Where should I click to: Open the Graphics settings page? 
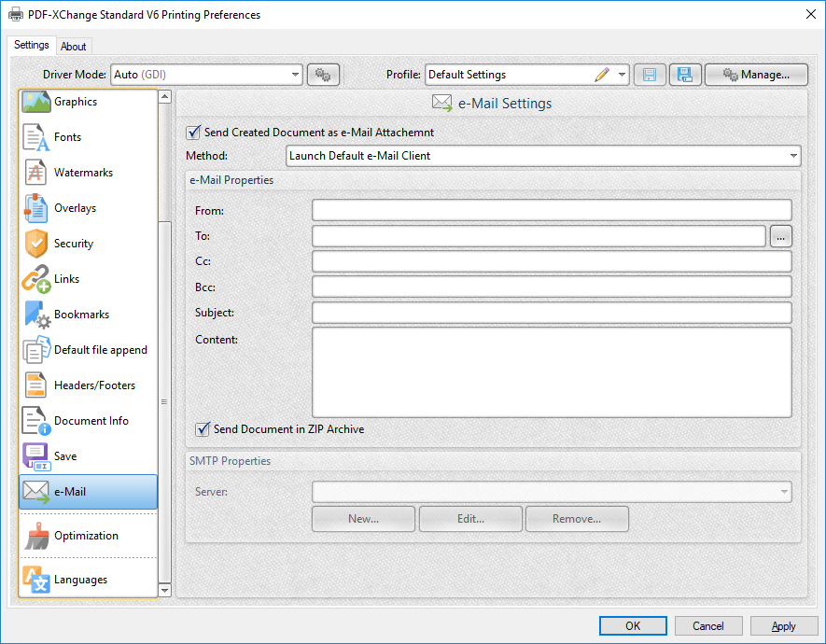pos(88,102)
